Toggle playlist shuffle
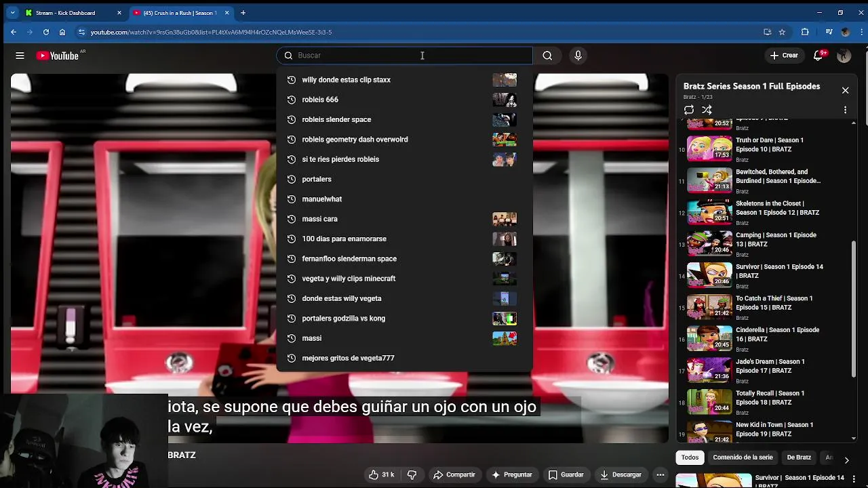Viewport: 868px width, 488px height. [707, 110]
